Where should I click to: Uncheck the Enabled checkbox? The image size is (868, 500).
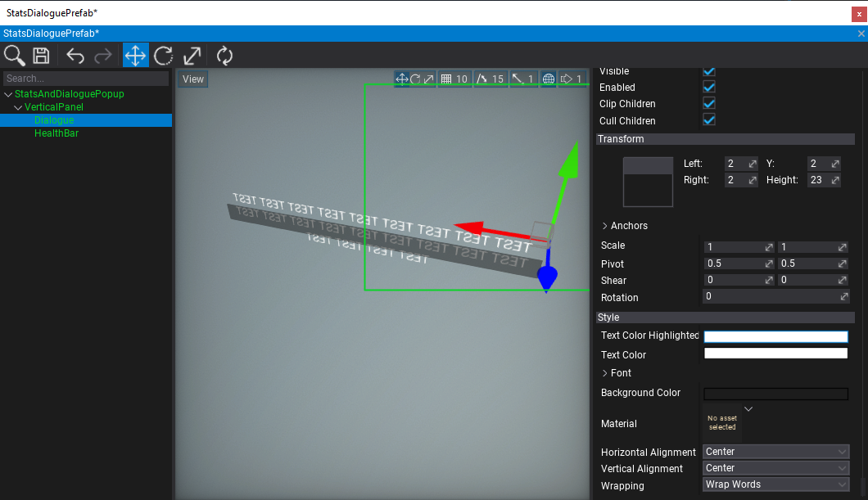[708, 87]
